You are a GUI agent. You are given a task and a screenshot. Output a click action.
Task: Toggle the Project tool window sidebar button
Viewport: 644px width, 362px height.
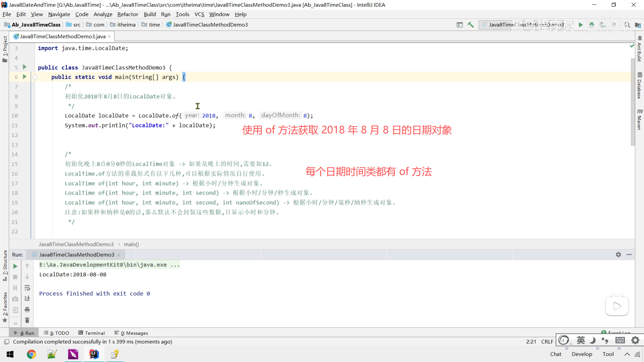coord(5,49)
